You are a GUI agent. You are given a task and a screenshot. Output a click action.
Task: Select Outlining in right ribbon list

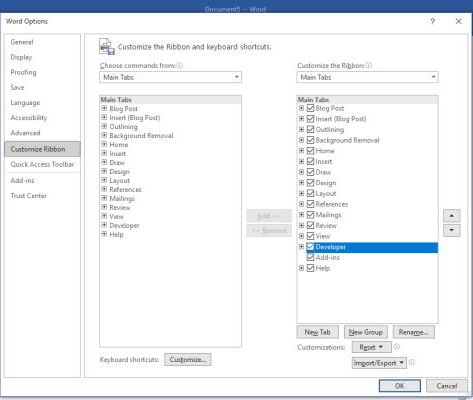pyautogui.click(x=330, y=129)
